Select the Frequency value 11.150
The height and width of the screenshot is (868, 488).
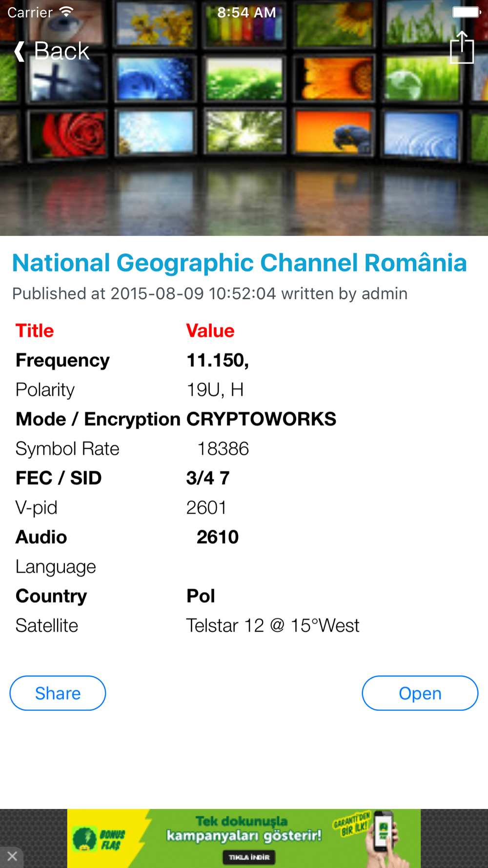coord(218,360)
